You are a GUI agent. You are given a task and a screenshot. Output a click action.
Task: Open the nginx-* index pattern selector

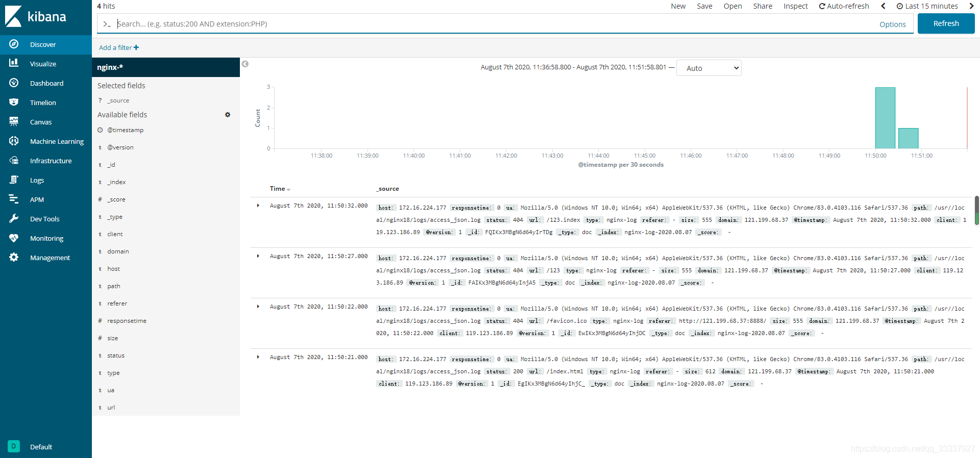tap(166, 67)
